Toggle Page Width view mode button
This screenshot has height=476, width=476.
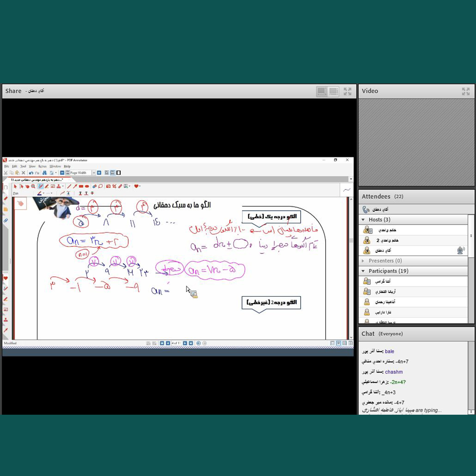(113, 173)
